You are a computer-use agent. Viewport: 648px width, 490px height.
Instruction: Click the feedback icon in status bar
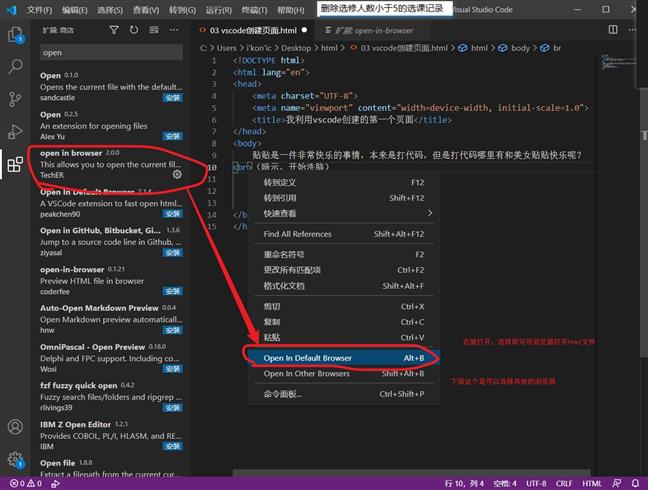(616, 483)
